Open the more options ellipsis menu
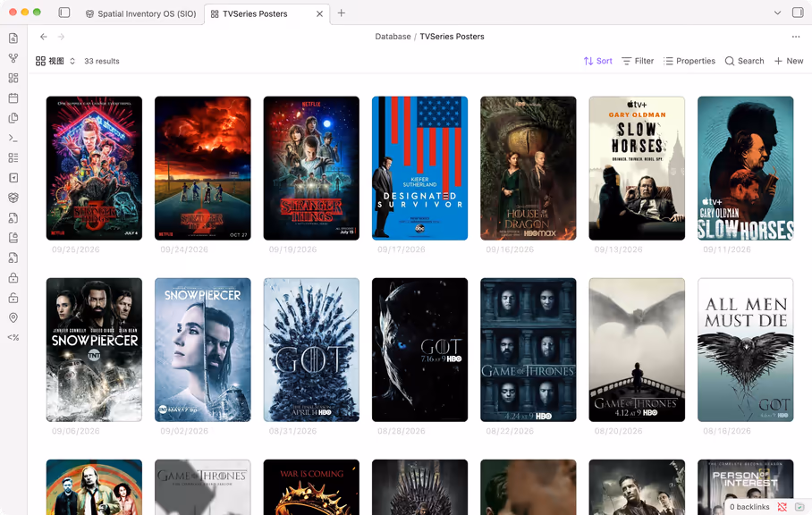The image size is (812, 515). (796, 37)
